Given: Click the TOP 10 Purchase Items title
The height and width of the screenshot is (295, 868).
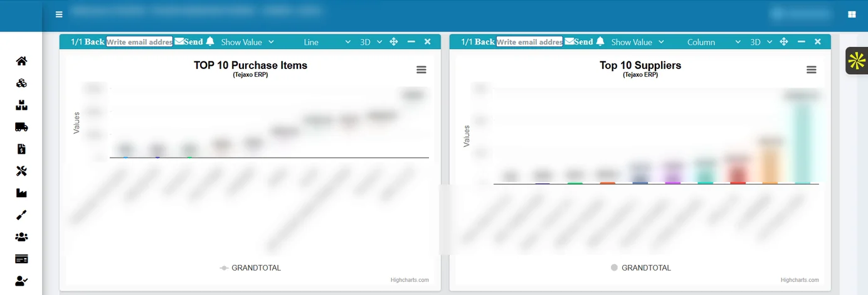Looking at the screenshot, I should pos(250,65).
